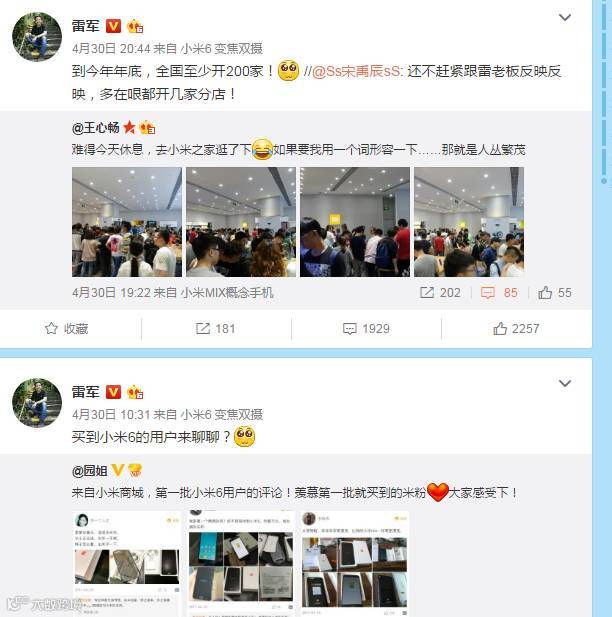Open the first Mi 6 review screenshot thumbnail

coord(127,563)
